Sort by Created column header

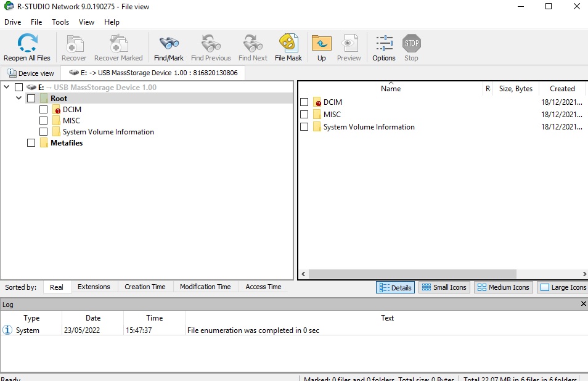[562, 89]
